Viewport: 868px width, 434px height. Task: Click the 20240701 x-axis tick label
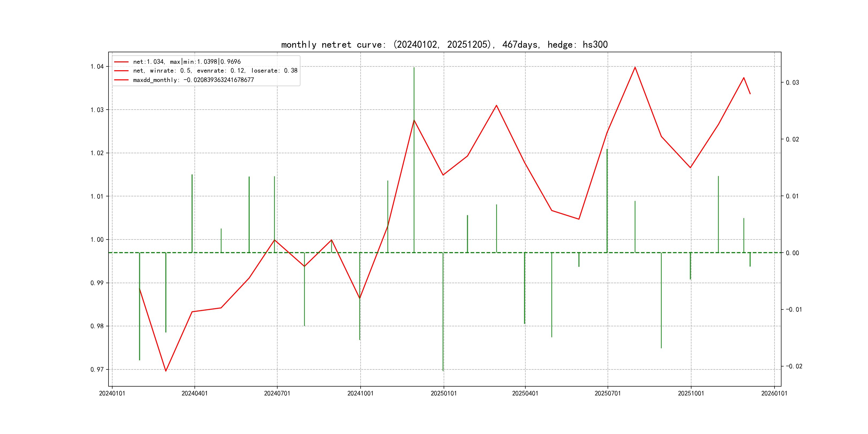277,393
